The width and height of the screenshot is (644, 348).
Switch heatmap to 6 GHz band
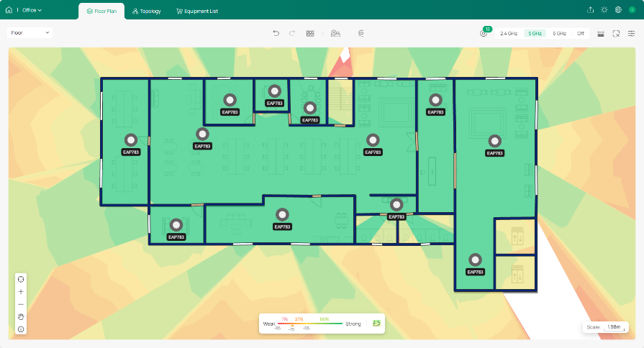coord(559,33)
